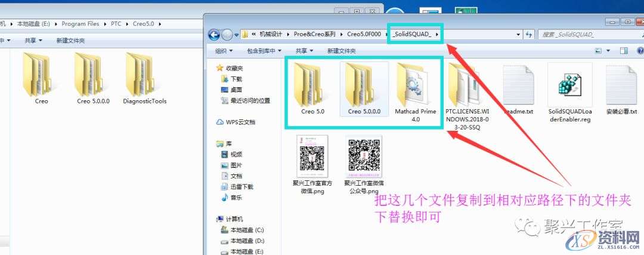
Task: Open 本地磁盘 (D:) in navigation pane
Action: click(243, 241)
